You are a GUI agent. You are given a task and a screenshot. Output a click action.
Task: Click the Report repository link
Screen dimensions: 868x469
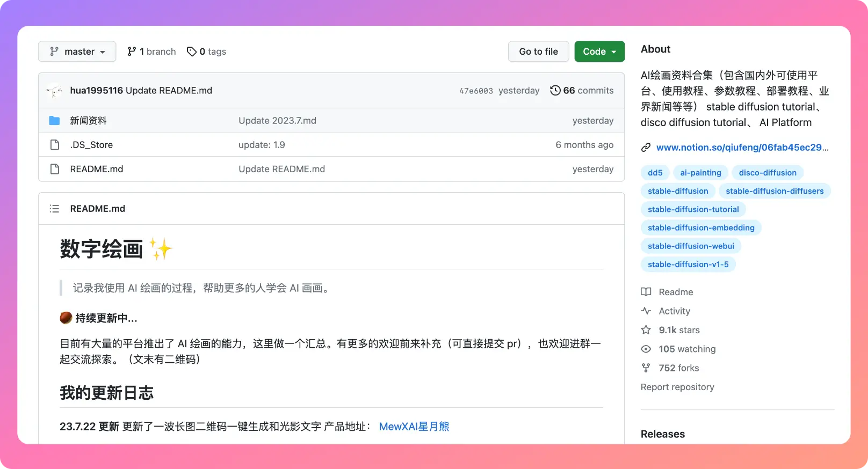(677, 387)
